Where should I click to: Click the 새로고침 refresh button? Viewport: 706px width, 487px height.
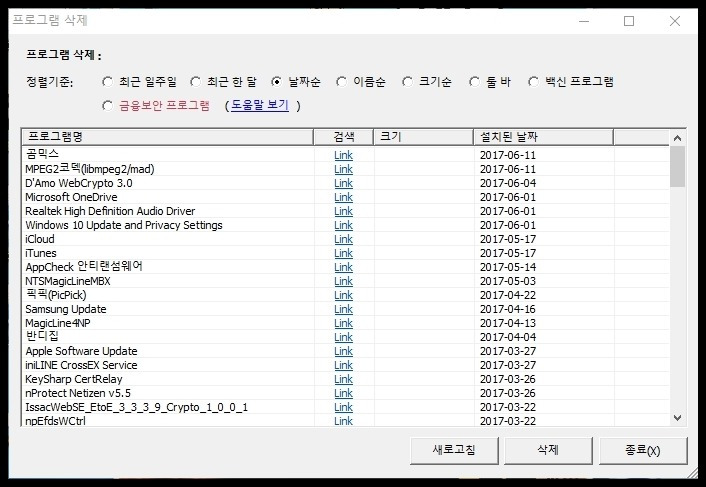tap(454, 450)
